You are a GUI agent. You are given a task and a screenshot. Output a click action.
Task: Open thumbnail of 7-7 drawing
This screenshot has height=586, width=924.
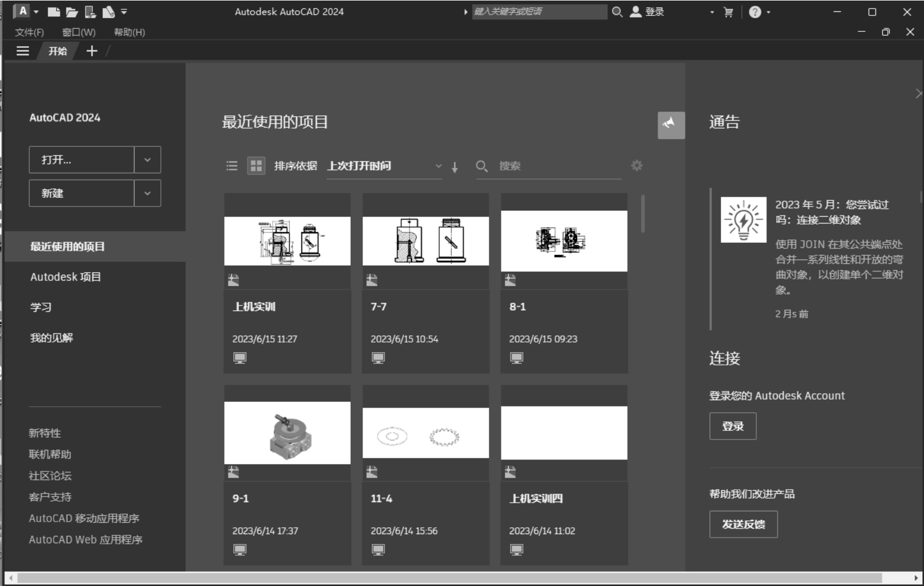point(426,241)
